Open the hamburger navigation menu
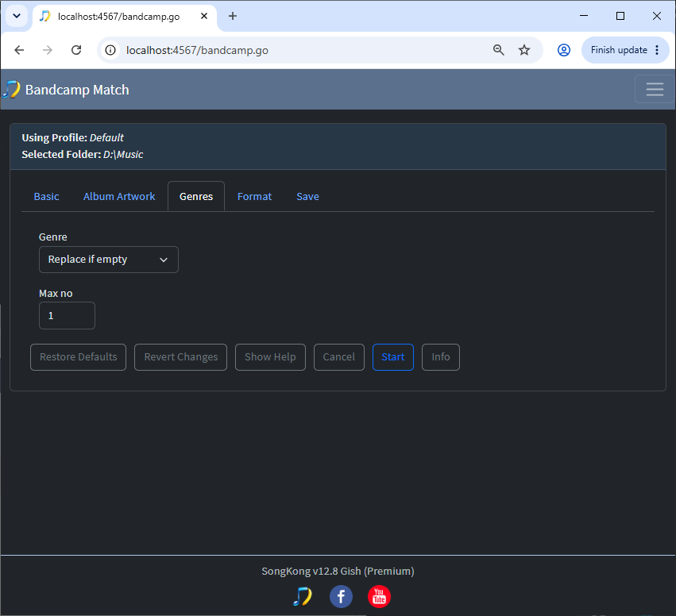Screen dimensions: 676x616 click(655, 89)
